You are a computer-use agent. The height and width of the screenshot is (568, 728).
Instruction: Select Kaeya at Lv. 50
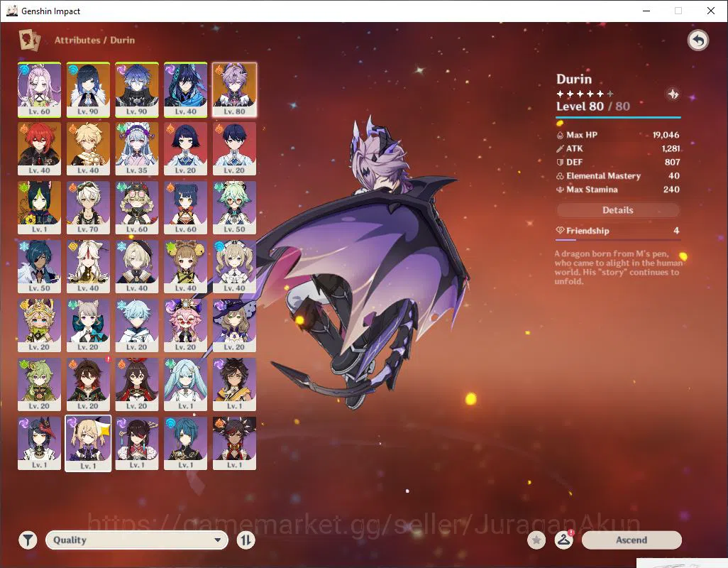tap(40, 266)
